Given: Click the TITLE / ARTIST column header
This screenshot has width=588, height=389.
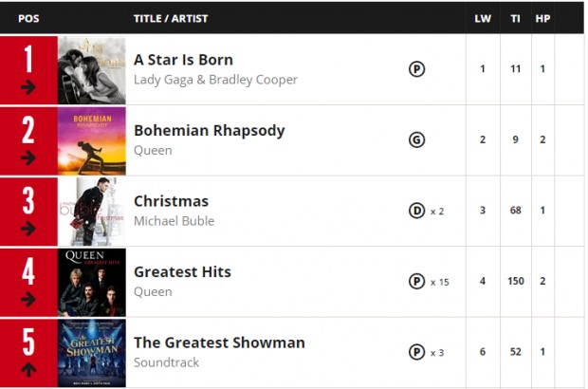Looking at the screenshot, I should (171, 19).
